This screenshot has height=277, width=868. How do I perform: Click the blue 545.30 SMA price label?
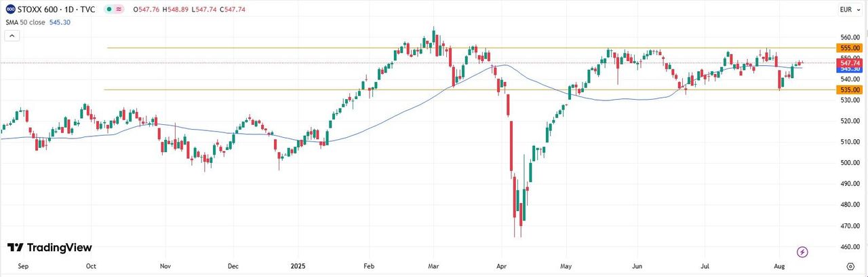(x=850, y=69)
